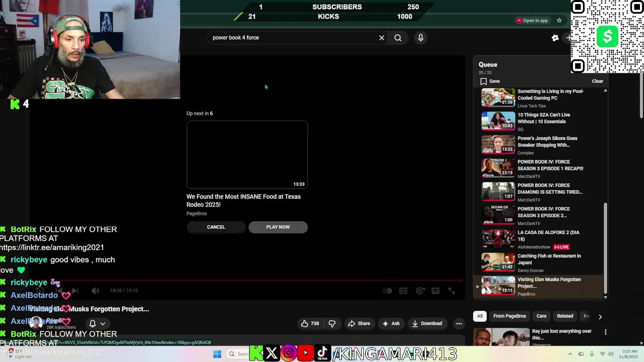This screenshot has width=644, height=362.
Task: Open options menu for 'Ray just lost everything' video
Action: 605,332
